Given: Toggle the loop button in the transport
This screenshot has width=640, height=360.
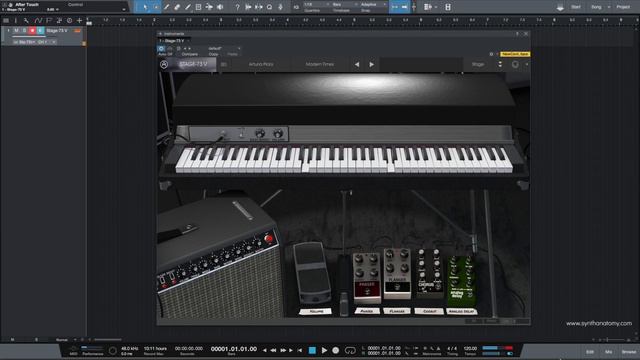Looking at the screenshot, I should click(350, 350).
